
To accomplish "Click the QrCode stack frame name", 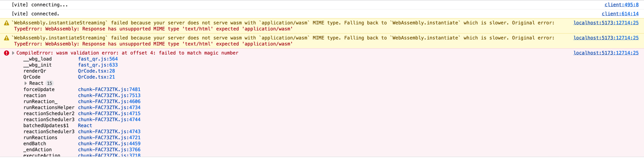I will (x=32, y=77).
